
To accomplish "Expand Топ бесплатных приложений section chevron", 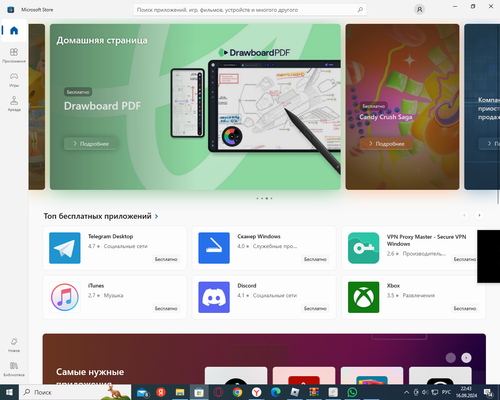I will pyautogui.click(x=156, y=216).
